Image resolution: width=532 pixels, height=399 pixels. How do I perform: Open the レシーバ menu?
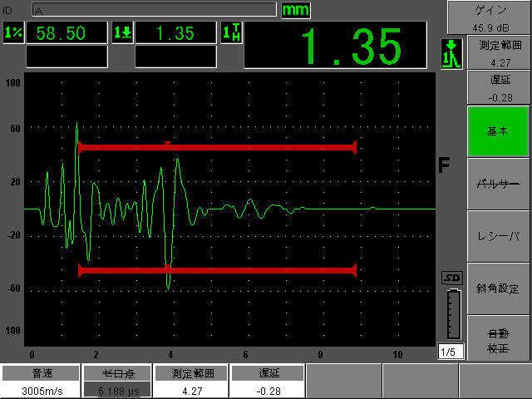pyautogui.click(x=497, y=236)
